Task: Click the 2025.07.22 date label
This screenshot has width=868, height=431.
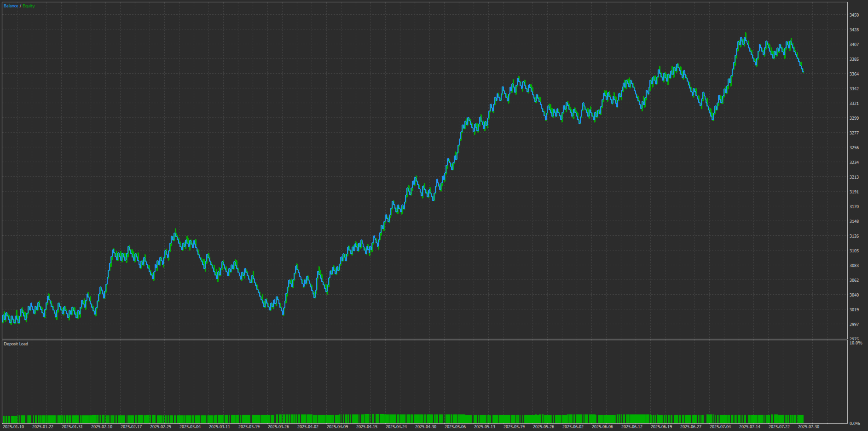Action: pyautogui.click(x=779, y=427)
